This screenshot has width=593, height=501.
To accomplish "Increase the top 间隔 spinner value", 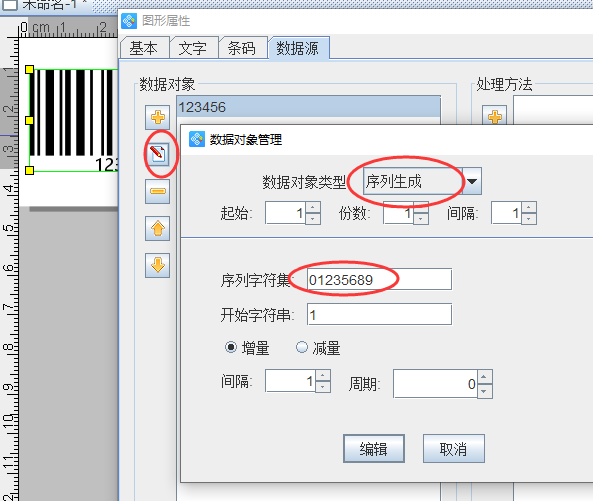I will [529, 207].
